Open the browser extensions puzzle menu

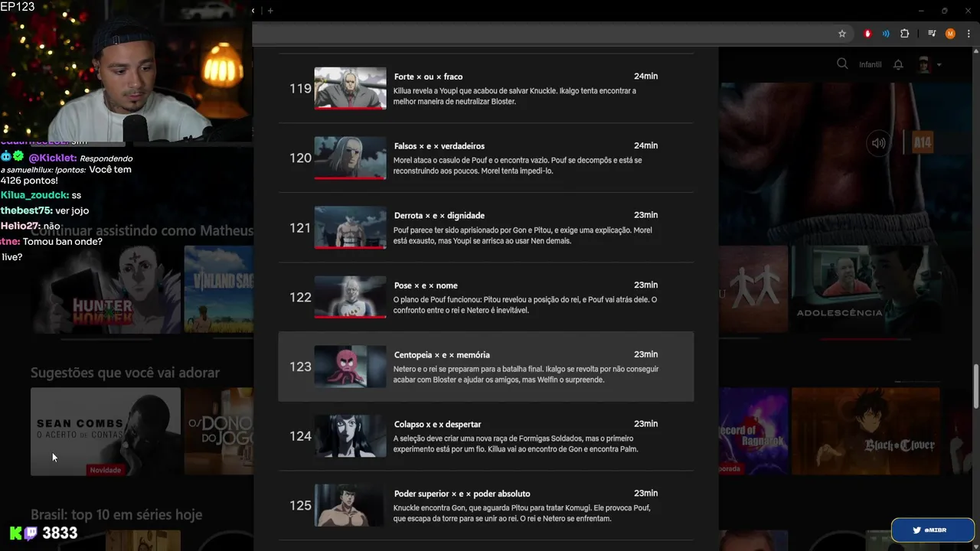pyautogui.click(x=904, y=34)
